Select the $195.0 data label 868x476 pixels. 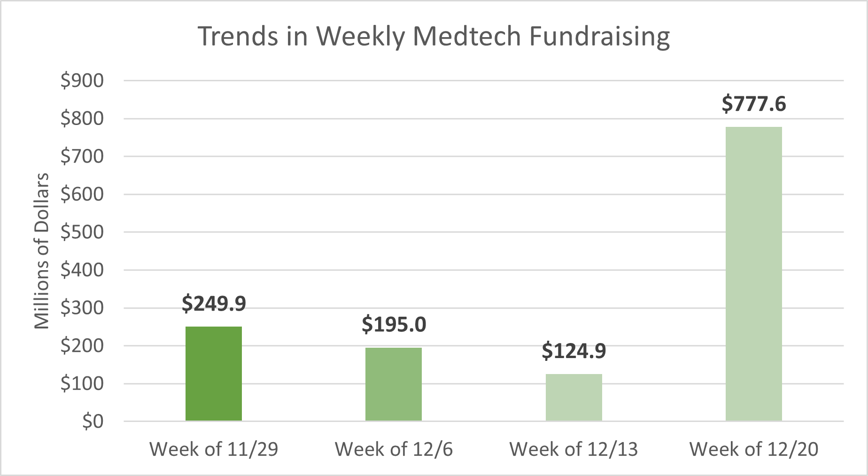point(394,325)
